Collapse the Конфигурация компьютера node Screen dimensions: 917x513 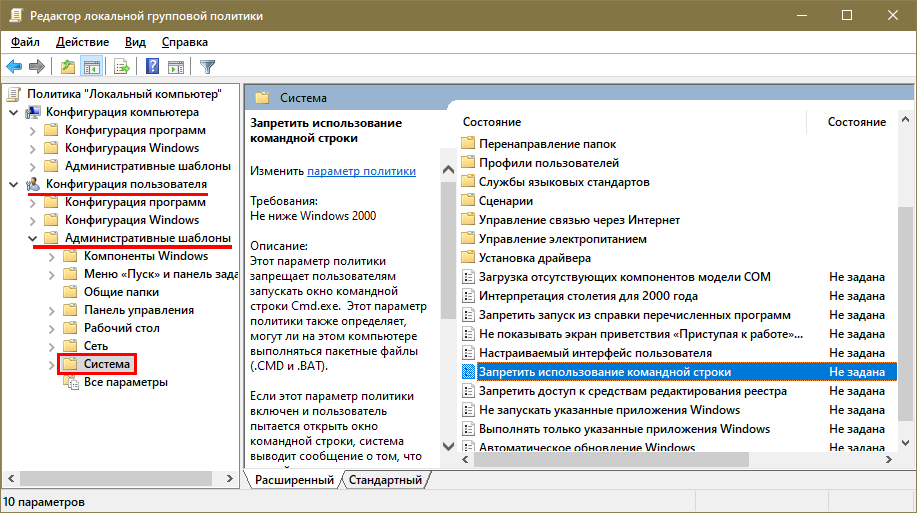[13, 112]
